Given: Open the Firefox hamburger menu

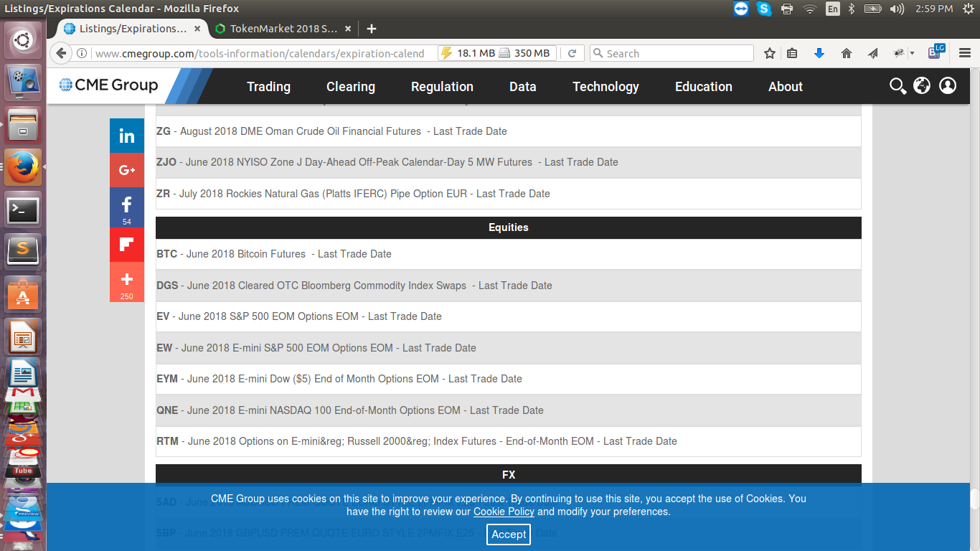Looking at the screenshot, I should pyautogui.click(x=965, y=53).
